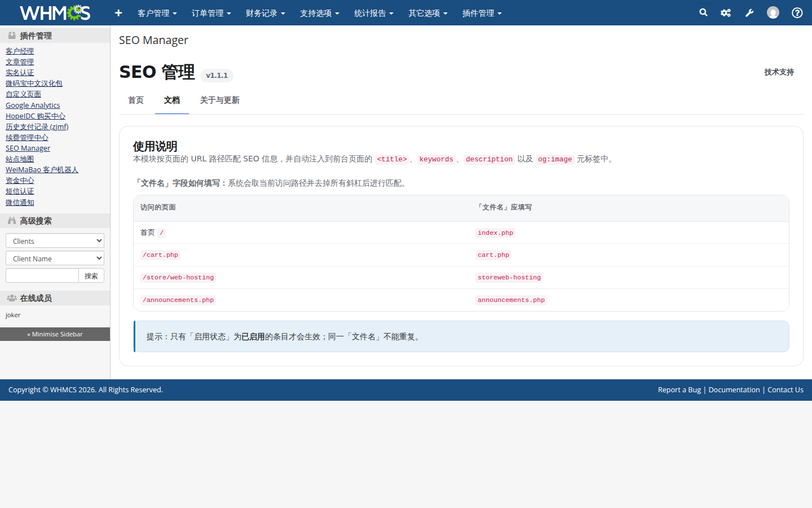
Task: Open the plus quick-add menu
Action: (118, 12)
